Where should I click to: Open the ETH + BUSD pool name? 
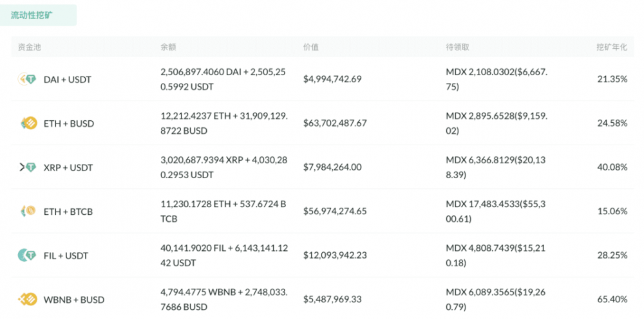coord(68,123)
